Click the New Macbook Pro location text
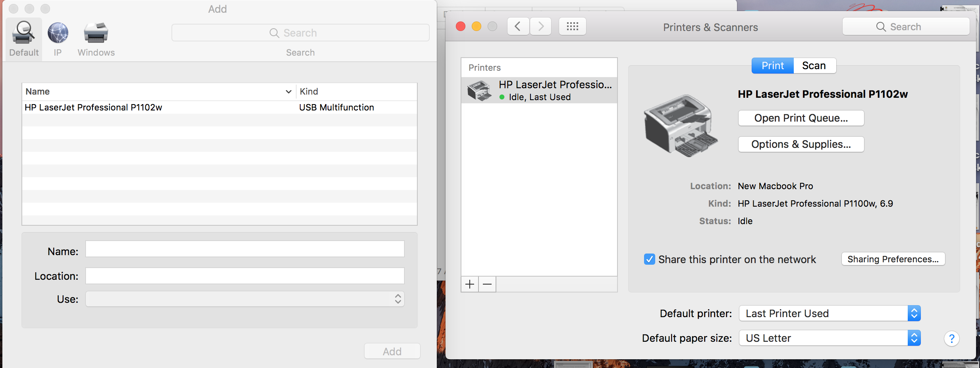The height and width of the screenshot is (368, 980). (776, 186)
